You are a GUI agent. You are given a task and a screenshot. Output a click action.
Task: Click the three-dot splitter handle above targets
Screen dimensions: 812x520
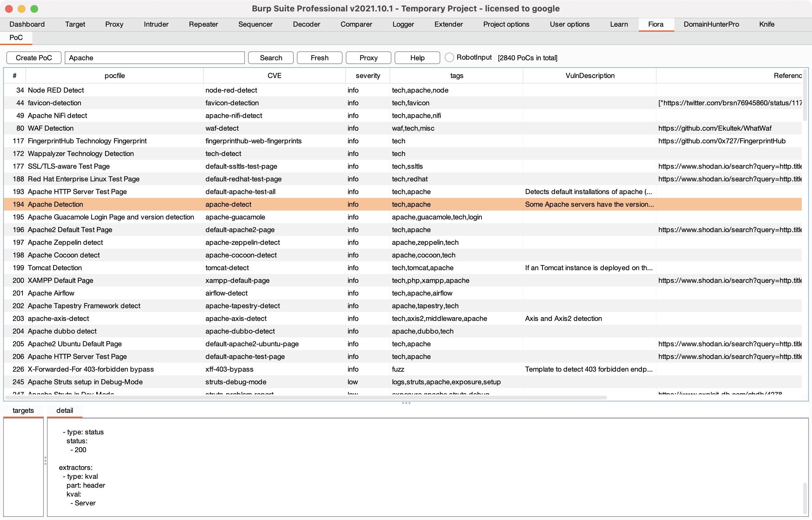[x=406, y=403]
